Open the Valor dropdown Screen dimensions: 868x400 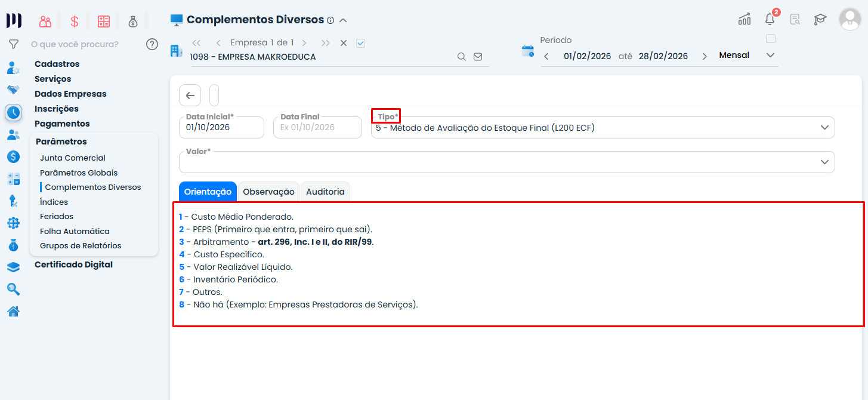[x=507, y=162]
